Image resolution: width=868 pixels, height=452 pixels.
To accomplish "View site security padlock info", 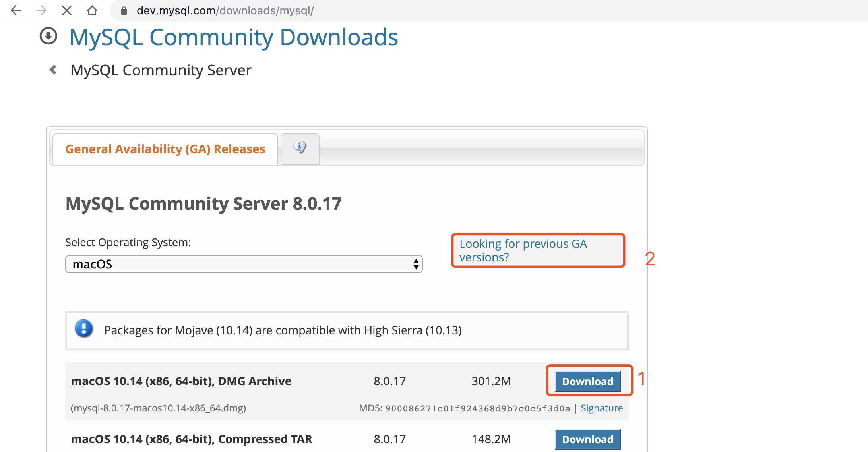I will (x=124, y=11).
